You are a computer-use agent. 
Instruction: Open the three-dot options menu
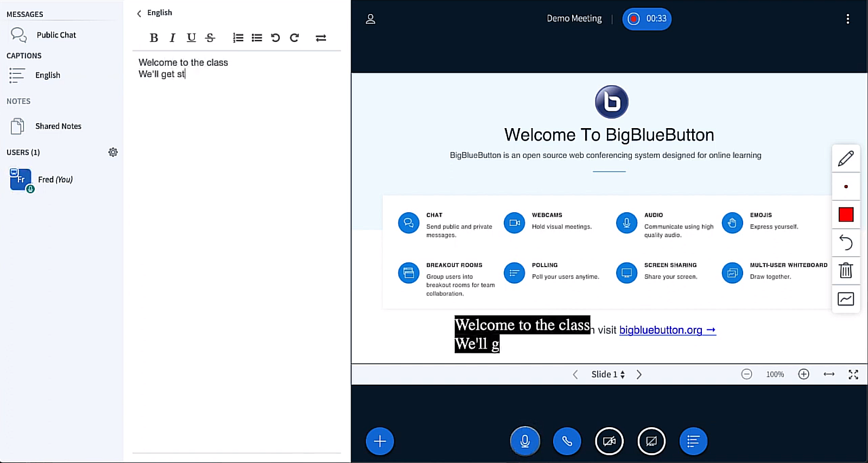click(x=847, y=19)
